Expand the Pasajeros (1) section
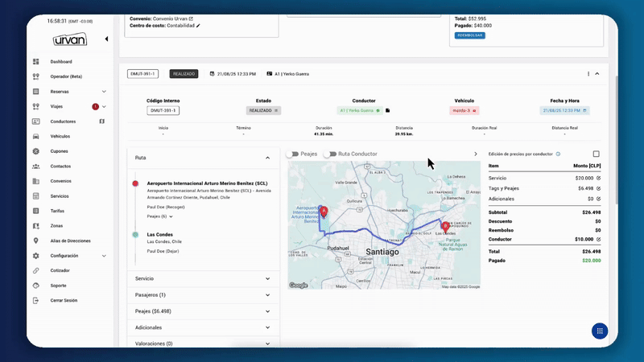 pos(267,294)
